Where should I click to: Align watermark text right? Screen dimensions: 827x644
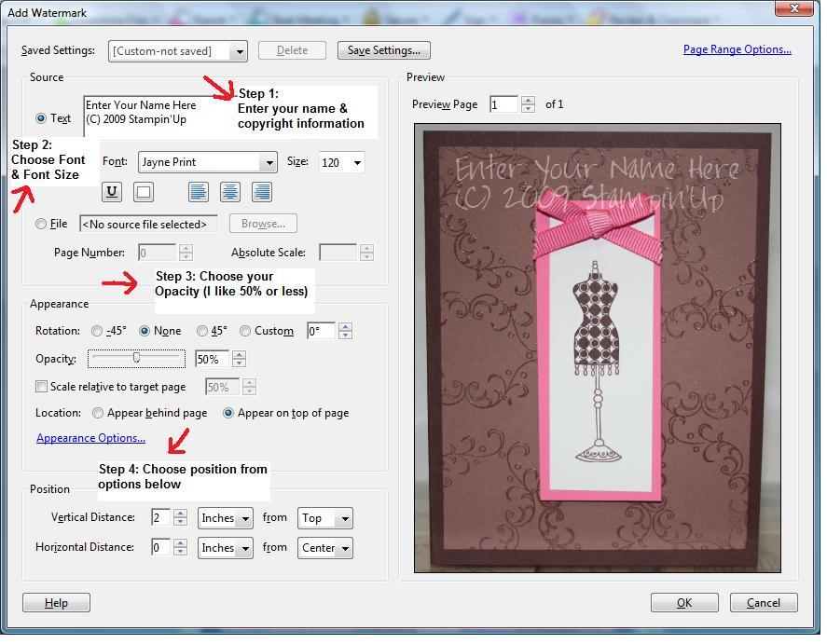point(262,192)
